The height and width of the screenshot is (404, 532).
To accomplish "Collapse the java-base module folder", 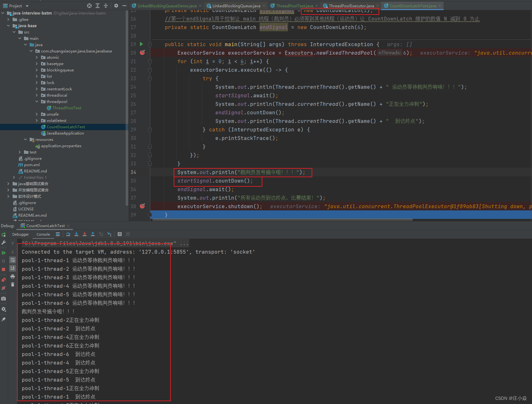I will [x=9, y=26].
